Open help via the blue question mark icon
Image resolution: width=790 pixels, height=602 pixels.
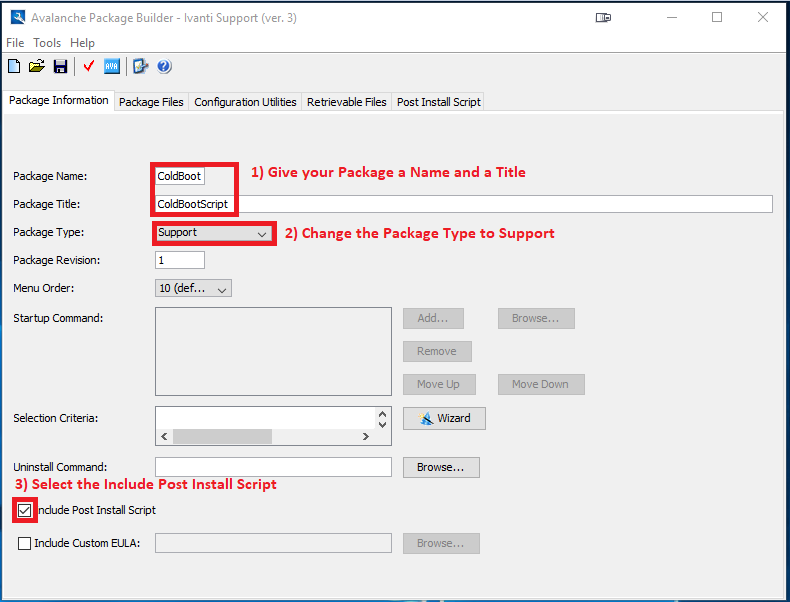pos(164,66)
